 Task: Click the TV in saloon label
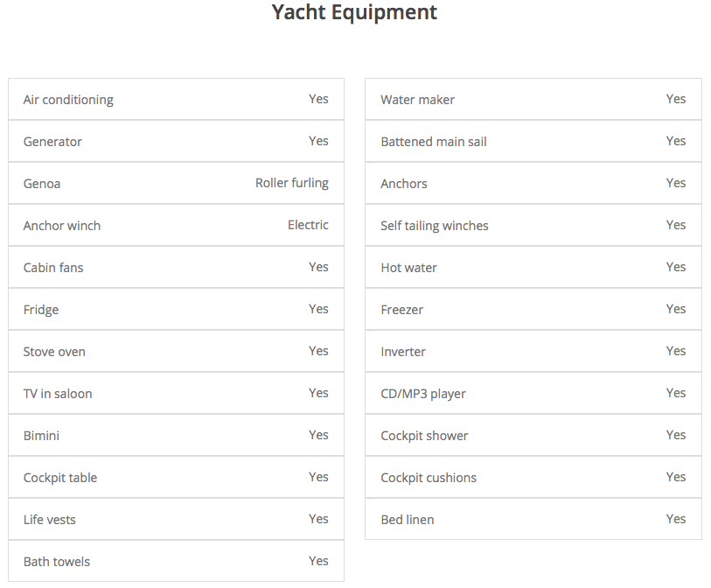58,394
